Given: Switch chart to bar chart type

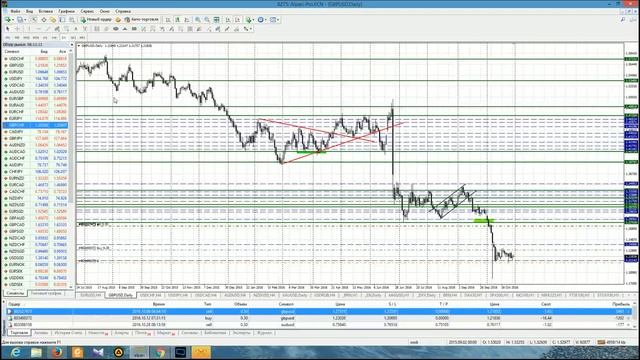Looking at the screenshot, I should click(x=168, y=20).
